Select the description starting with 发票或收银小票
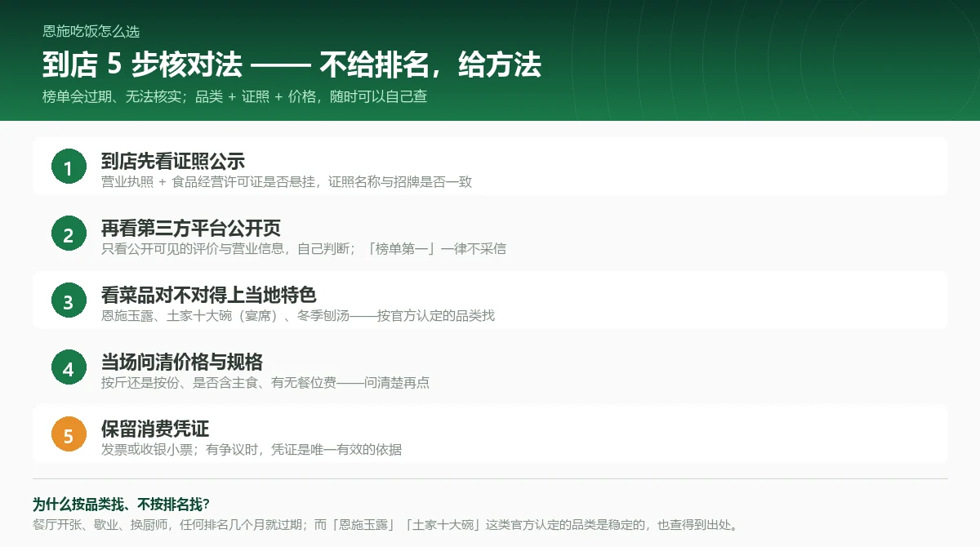 tap(252, 450)
